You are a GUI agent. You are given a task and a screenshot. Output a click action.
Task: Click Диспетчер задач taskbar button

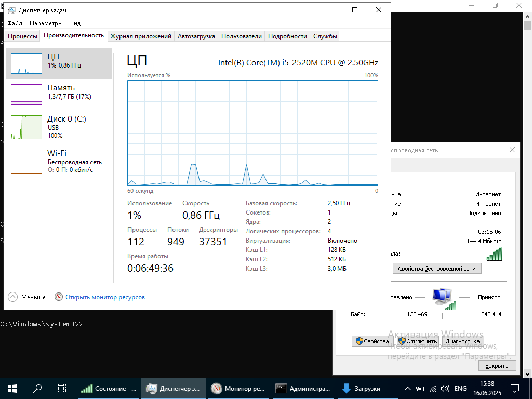pyautogui.click(x=174, y=389)
